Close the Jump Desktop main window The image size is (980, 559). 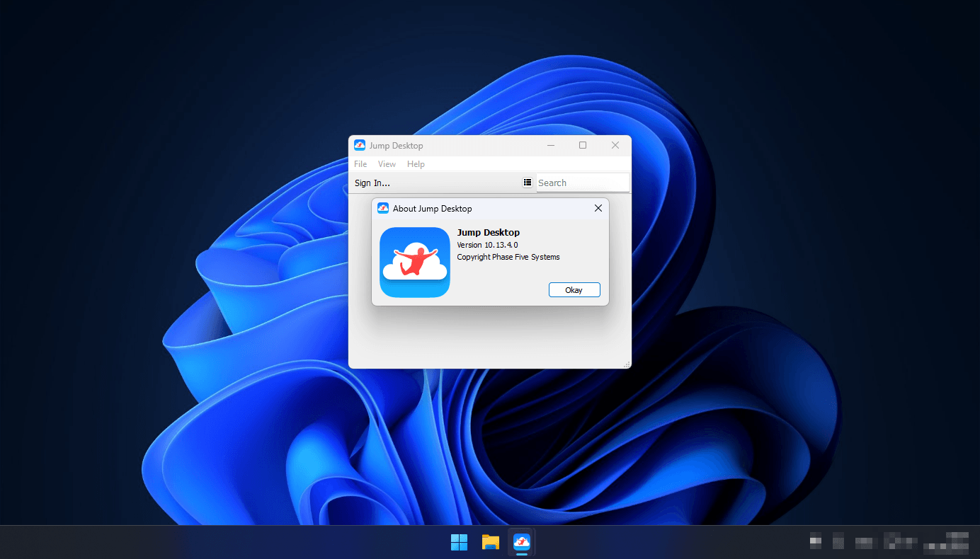(615, 145)
